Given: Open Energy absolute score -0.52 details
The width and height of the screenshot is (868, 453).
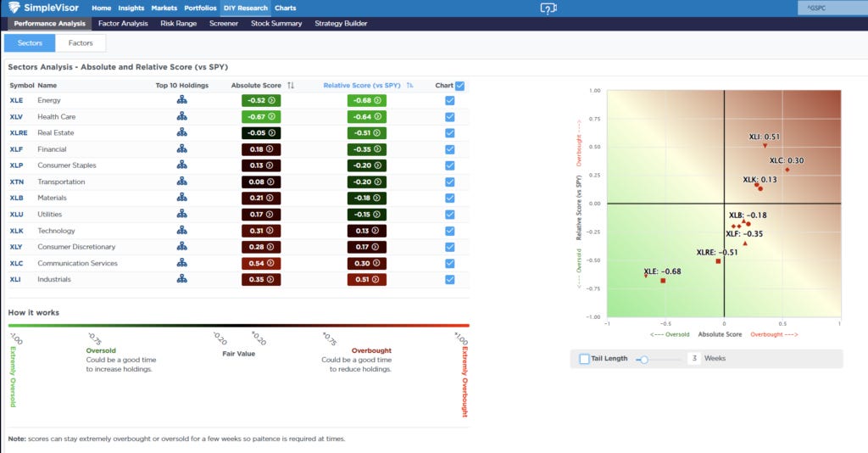Looking at the screenshot, I should (x=261, y=100).
